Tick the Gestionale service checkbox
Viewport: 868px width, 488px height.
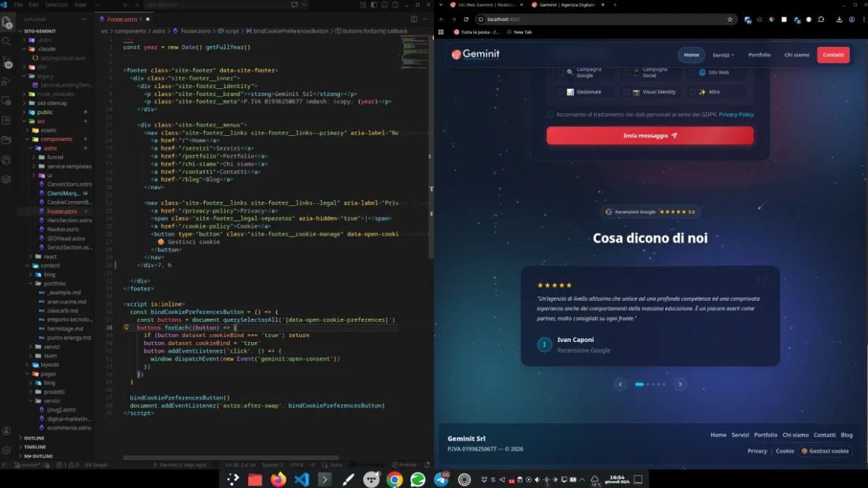click(x=561, y=92)
